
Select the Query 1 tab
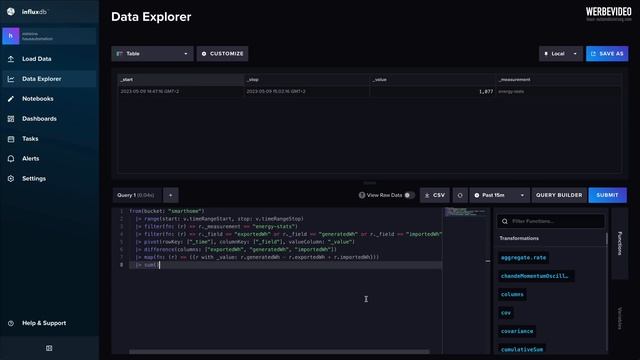tap(137, 195)
